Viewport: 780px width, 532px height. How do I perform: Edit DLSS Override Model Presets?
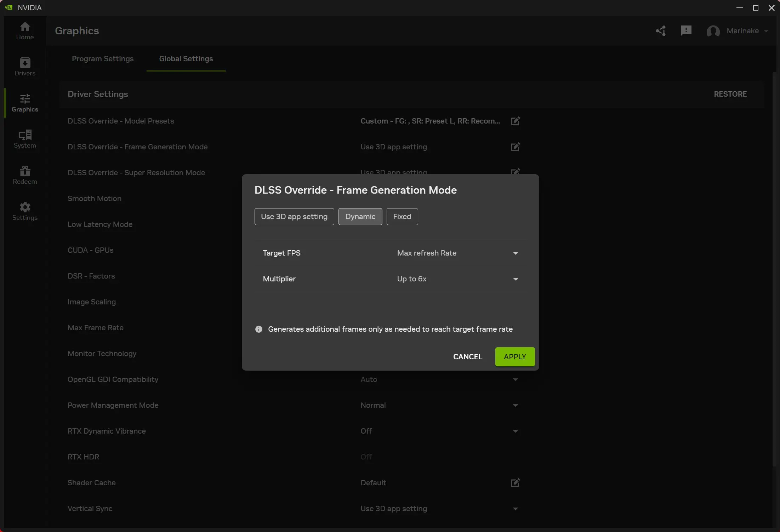point(515,121)
